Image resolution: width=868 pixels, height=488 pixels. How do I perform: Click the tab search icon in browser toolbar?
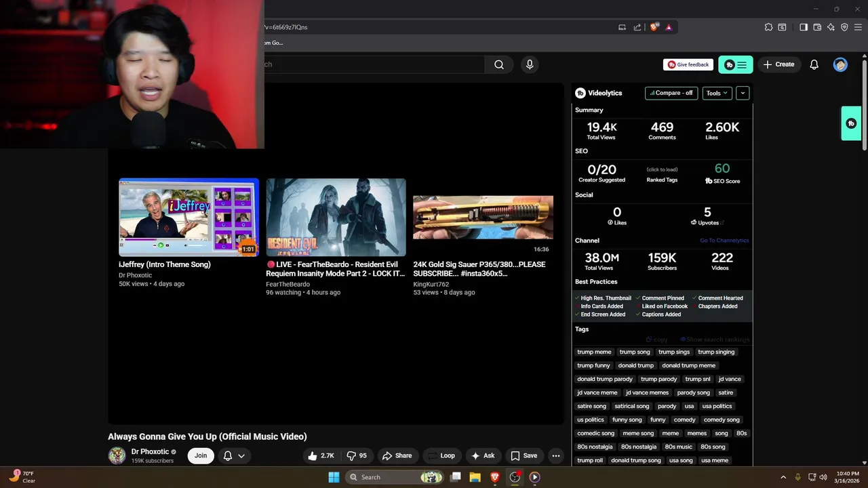[782, 27]
